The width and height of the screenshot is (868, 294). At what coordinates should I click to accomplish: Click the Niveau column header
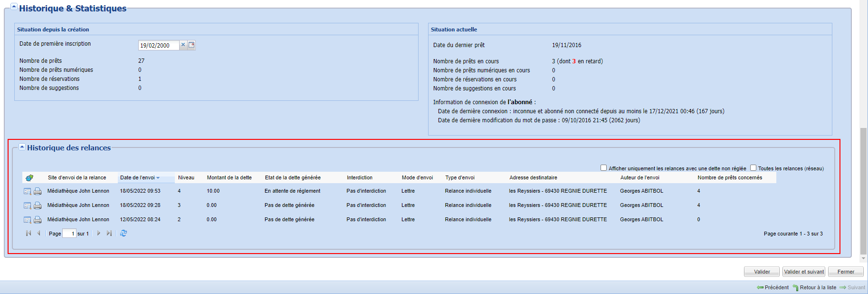186,178
